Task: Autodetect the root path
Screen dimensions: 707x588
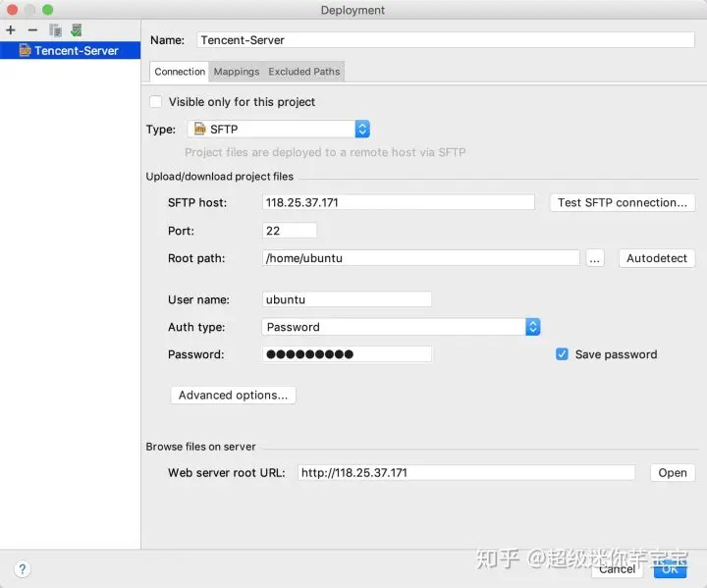Action: coord(657,258)
